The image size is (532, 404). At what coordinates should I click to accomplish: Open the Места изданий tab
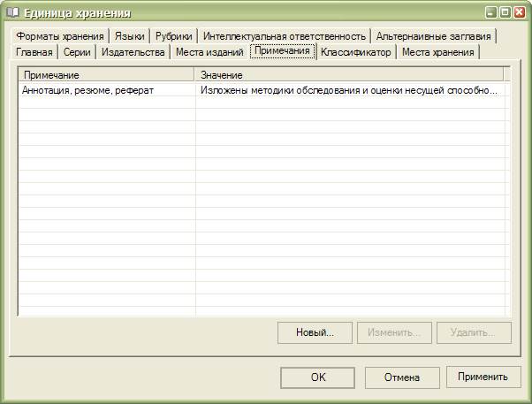point(209,53)
